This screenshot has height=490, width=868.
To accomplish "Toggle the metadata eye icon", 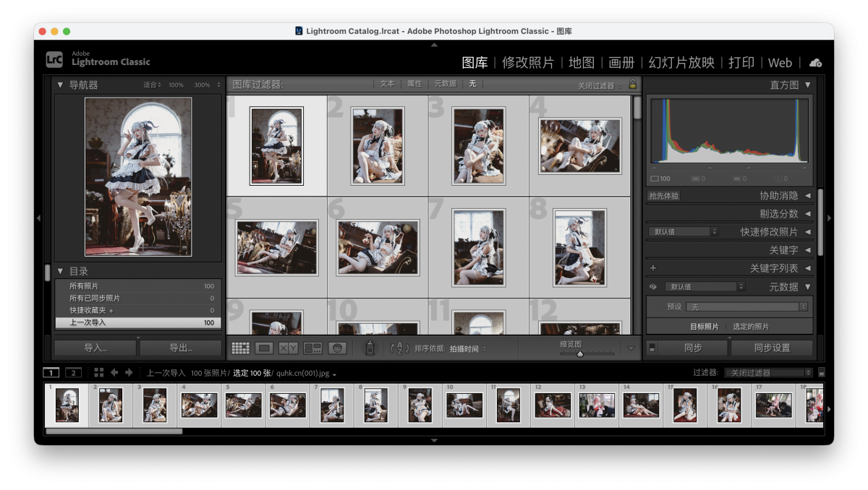I will tap(653, 287).
